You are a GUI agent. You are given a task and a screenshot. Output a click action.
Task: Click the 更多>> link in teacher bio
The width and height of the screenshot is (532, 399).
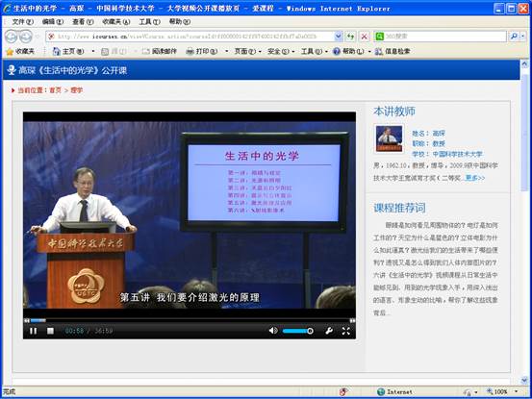[475, 178]
